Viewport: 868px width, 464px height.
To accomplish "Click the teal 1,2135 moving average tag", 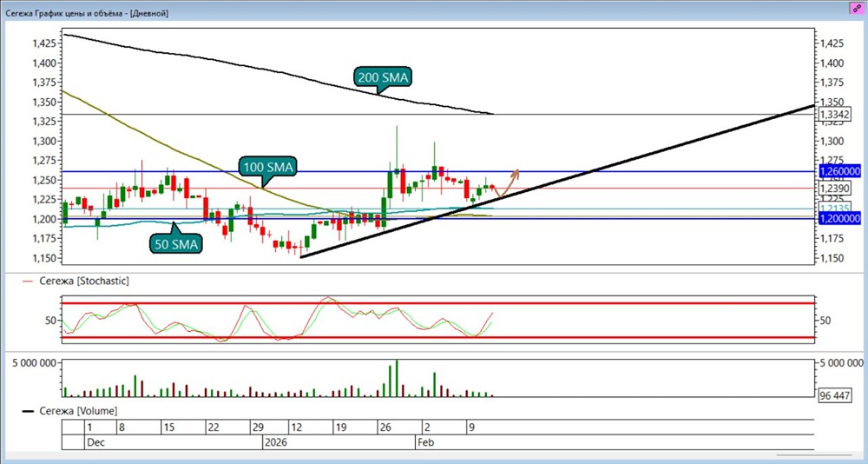I will [835, 209].
